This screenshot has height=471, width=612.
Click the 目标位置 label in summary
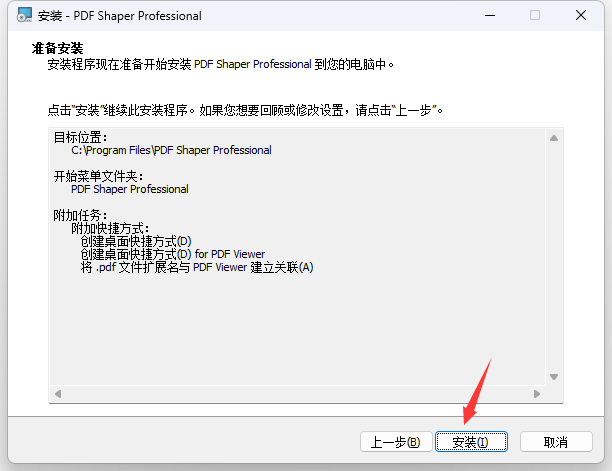click(x=80, y=137)
